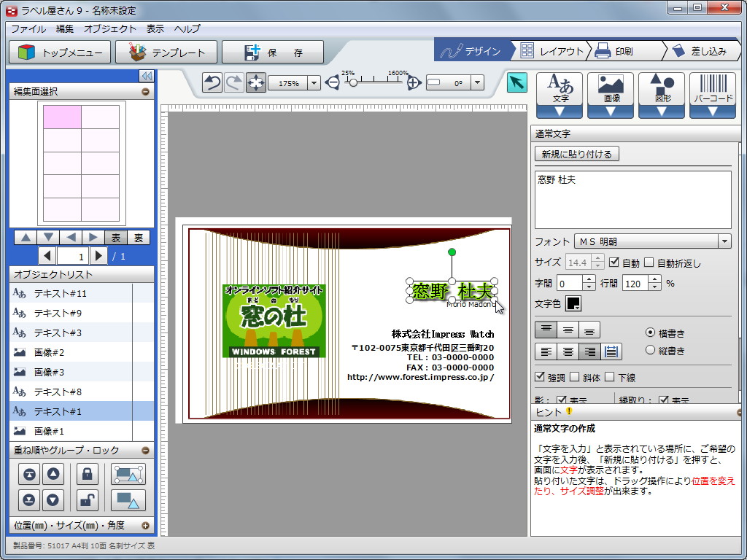
Task: Click 新規に貼り付ける button
Action: (x=577, y=154)
